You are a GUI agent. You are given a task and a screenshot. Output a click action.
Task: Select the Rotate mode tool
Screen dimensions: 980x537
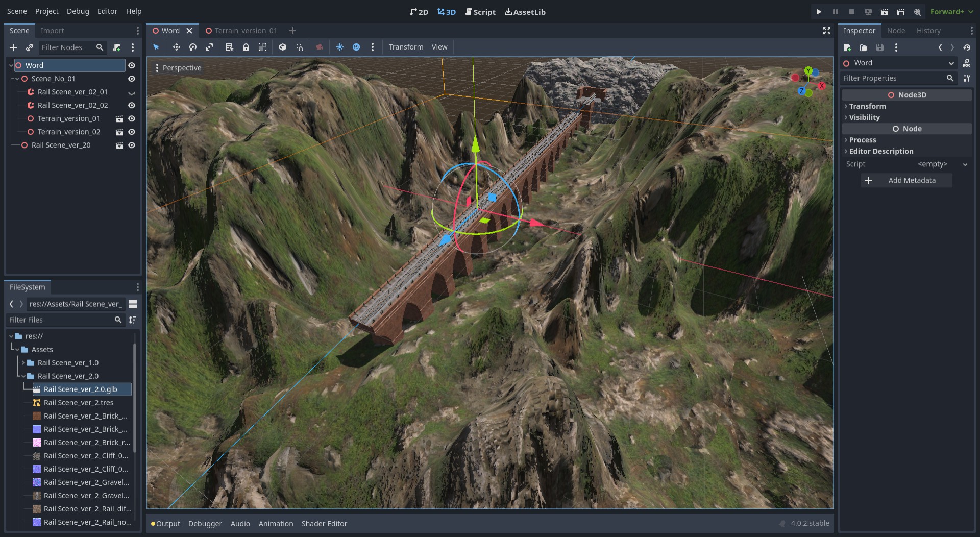tap(193, 47)
